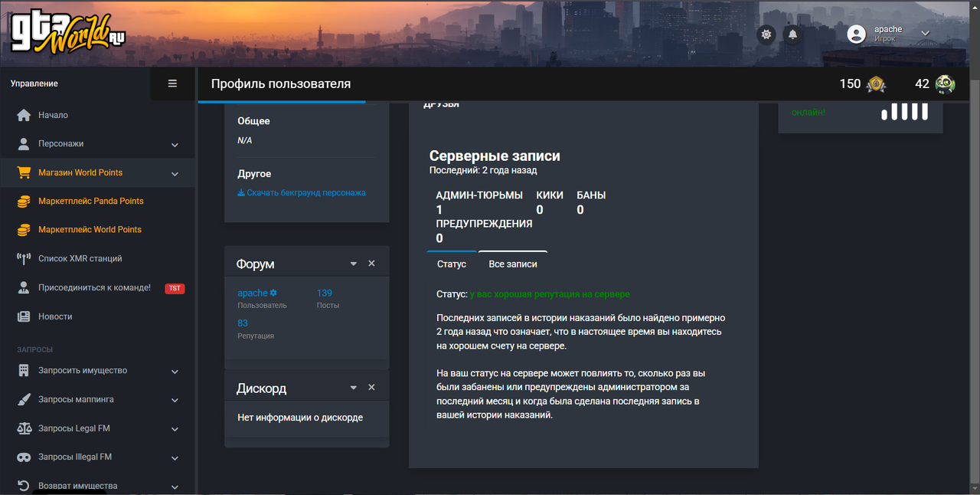
Task: Click the Panda Points icon next to 42
Action: [x=946, y=84]
